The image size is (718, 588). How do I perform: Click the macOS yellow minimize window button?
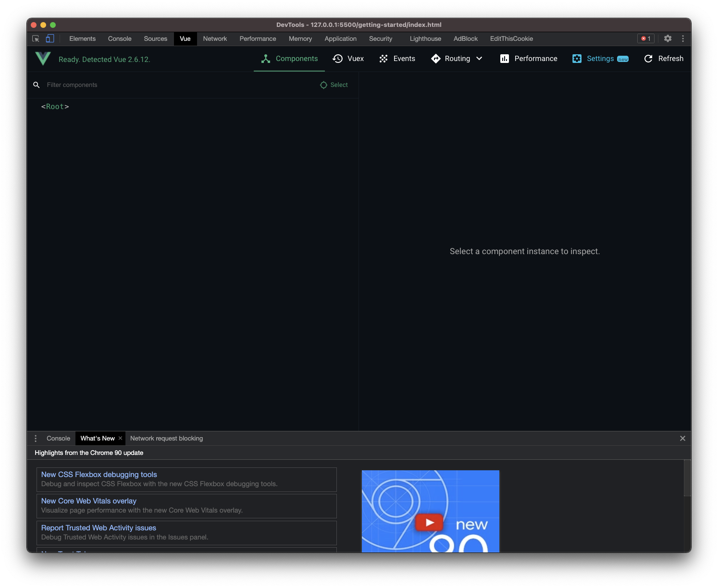(x=43, y=25)
